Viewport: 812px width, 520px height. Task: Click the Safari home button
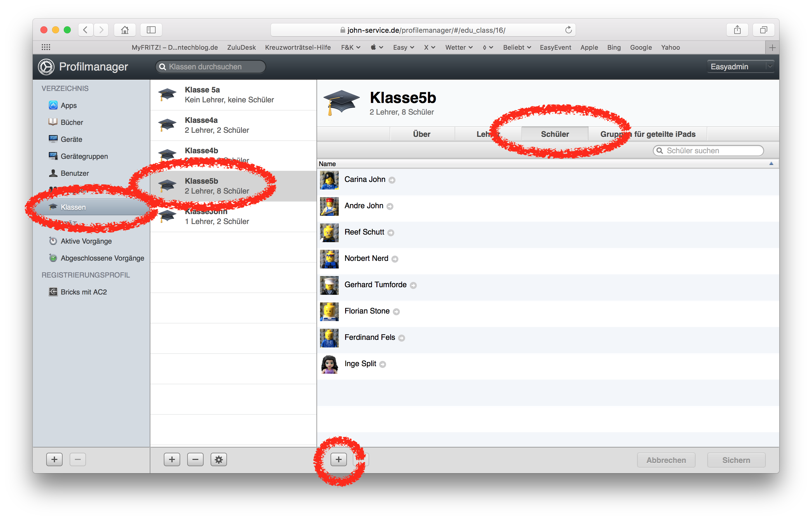125,30
